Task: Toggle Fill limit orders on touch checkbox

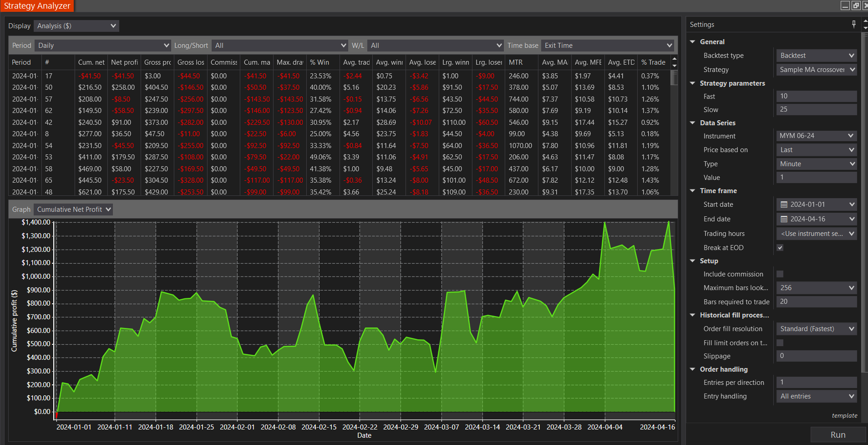Action: coord(780,343)
